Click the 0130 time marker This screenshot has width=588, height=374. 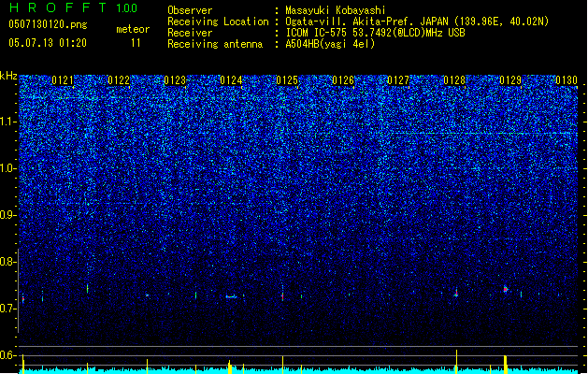point(566,80)
